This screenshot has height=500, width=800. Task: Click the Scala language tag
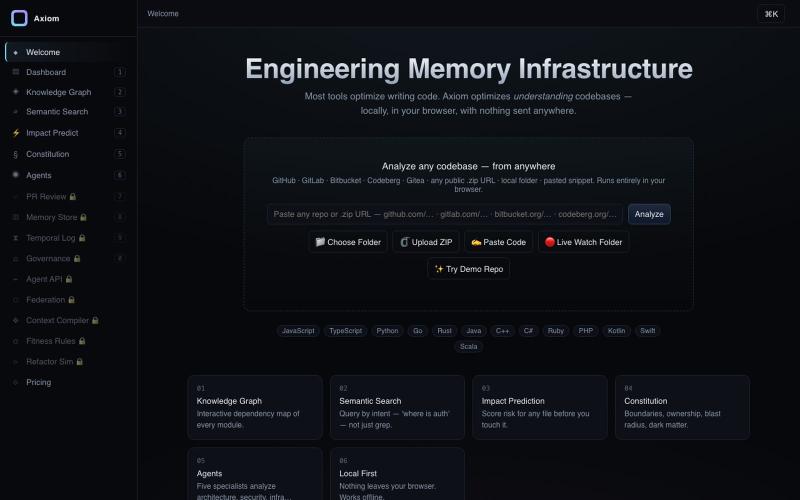click(468, 346)
